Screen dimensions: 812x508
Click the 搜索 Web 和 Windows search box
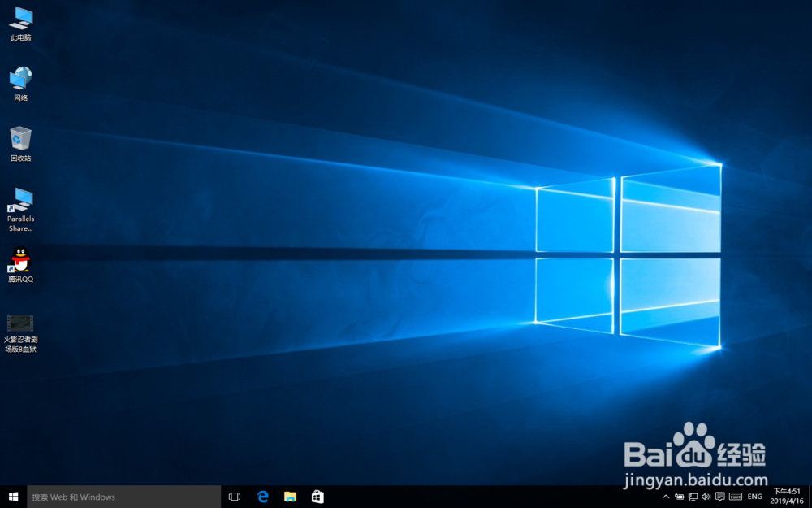(x=123, y=497)
